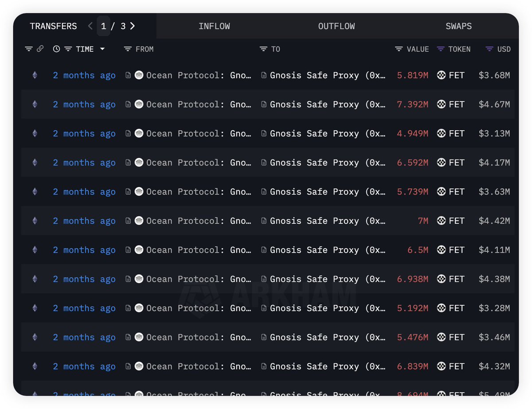Open Gnosis Safe Proxy recipient in 6.592M row
The height and width of the screenshot is (409, 532).
[328, 163]
